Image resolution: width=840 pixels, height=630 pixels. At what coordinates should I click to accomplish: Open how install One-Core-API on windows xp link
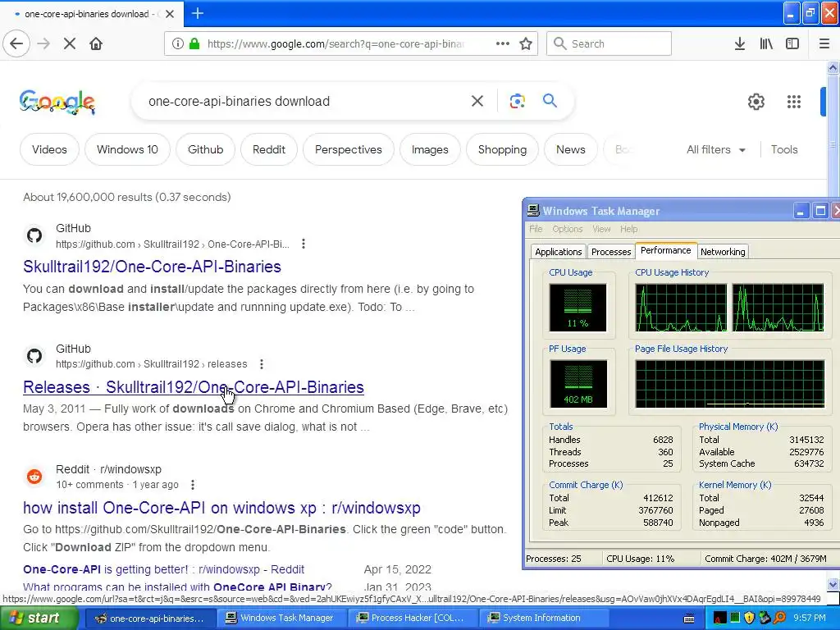221,508
